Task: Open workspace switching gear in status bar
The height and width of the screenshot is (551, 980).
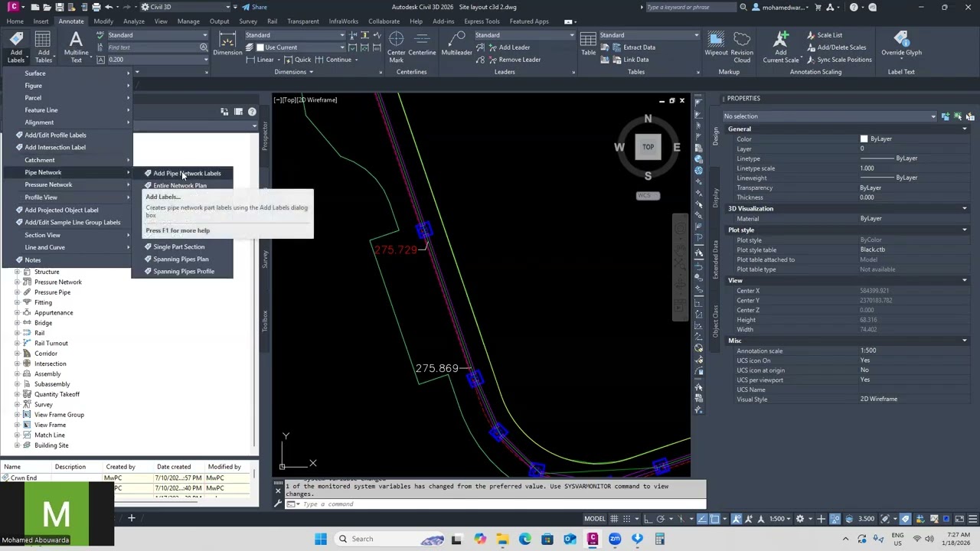Action: (800, 519)
